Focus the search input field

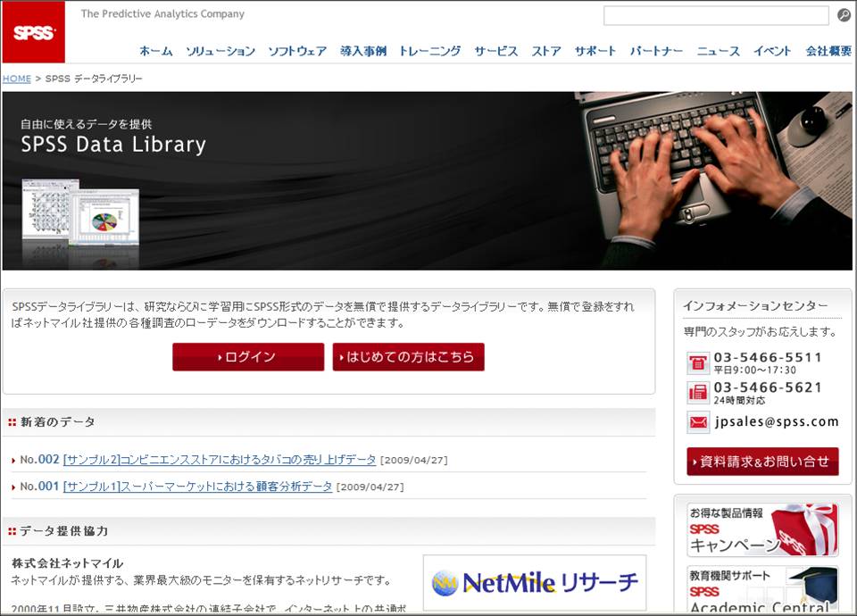click(716, 16)
